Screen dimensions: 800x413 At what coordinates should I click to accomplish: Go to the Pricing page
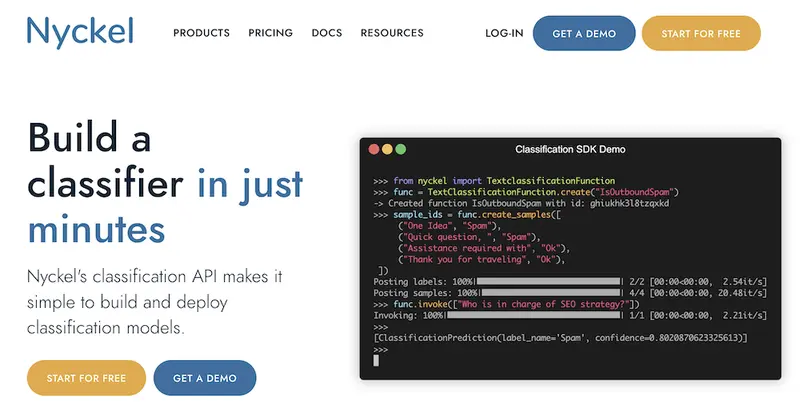pos(270,33)
